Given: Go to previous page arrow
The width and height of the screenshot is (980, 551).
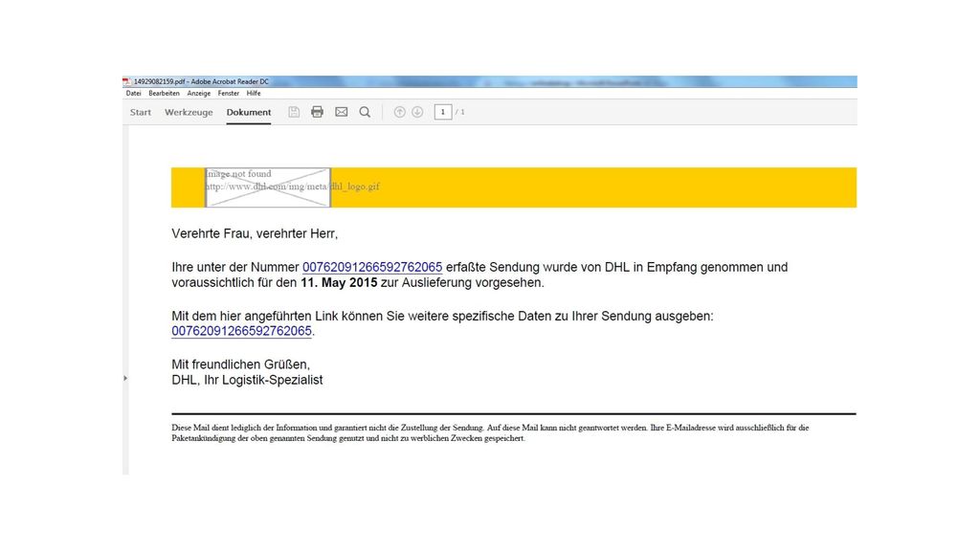Looking at the screenshot, I should [x=399, y=112].
